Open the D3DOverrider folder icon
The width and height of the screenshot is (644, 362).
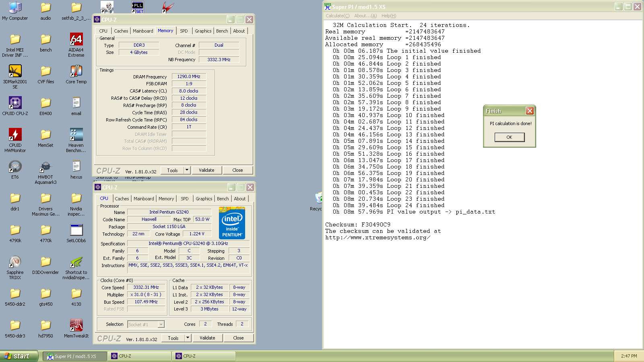click(x=45, y=265)
